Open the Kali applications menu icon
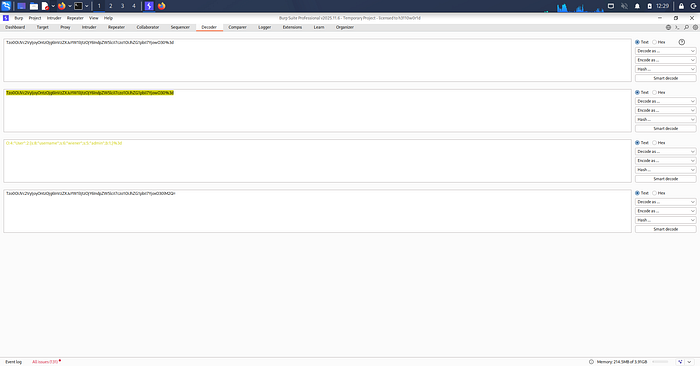 click(x=6, y=6)
